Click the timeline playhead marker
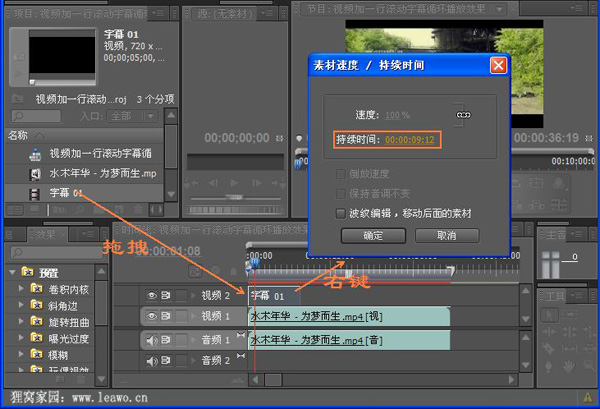600x409 pixels. pyautogui.click(x=254, y=262)
